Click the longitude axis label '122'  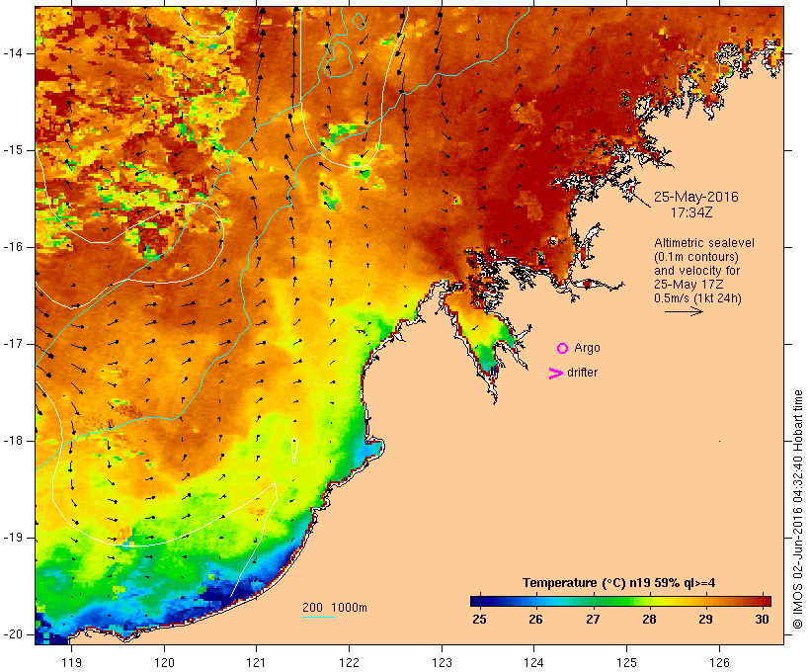coord(350,662)
